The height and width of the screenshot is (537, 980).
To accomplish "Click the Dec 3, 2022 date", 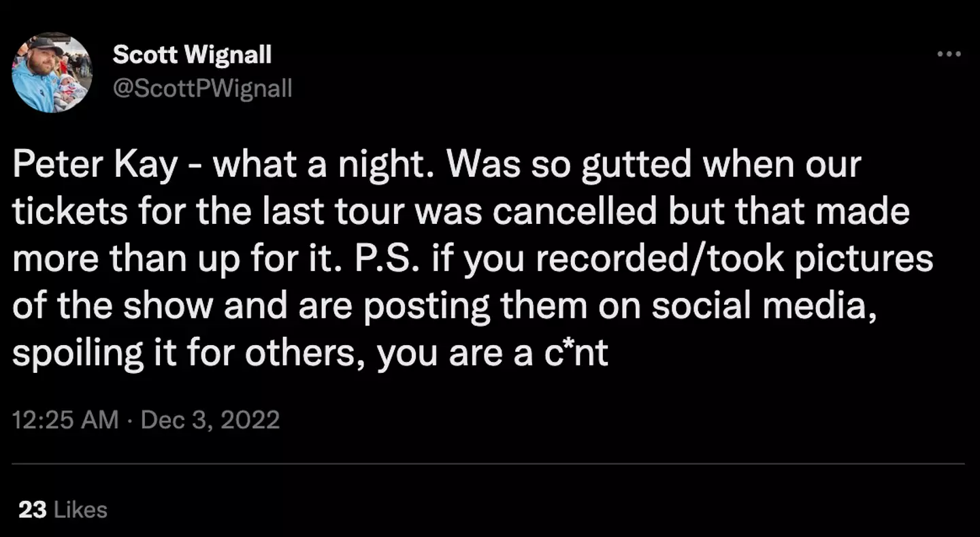I will tap(210, 419).
